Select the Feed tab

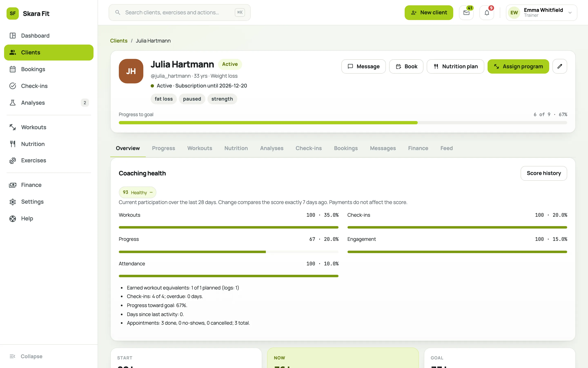(446, 148)
